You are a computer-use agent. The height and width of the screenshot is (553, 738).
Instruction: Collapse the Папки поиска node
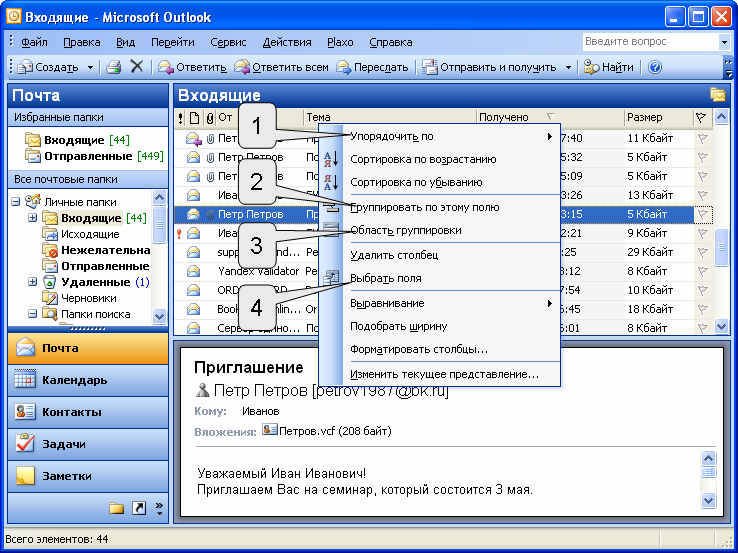[x=32, y=313]
